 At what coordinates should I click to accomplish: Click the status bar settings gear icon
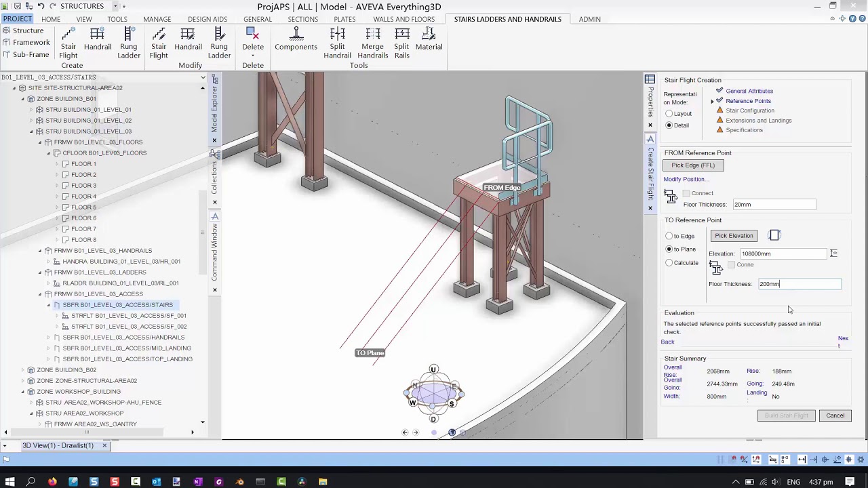click(x=860, y=460)
